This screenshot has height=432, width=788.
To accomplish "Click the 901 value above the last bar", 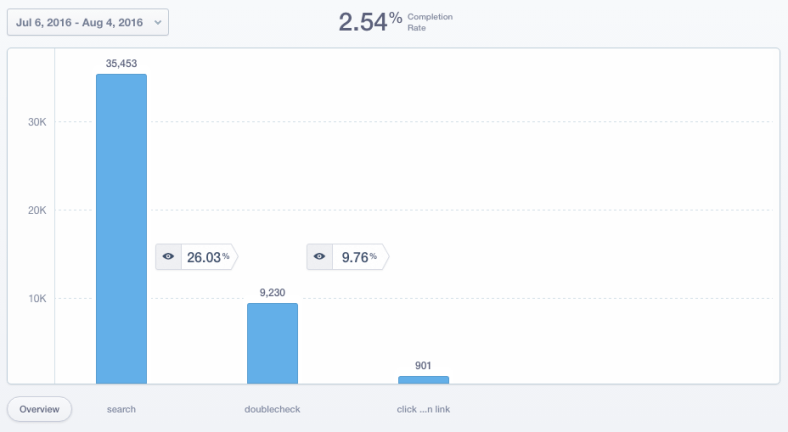I will click(423, 365).
